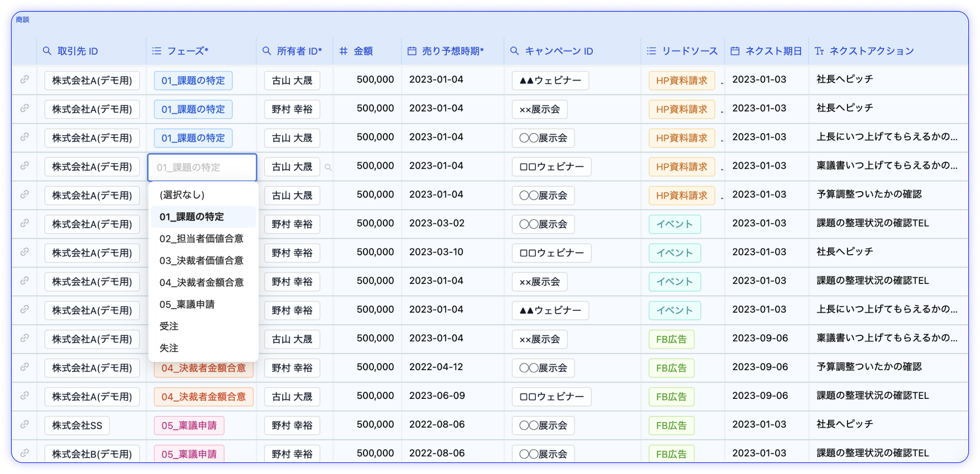Click the date cell 2023-03-02
Viewport: 980px width, 474px height.
pyautogui.click(x=437, y=223)
